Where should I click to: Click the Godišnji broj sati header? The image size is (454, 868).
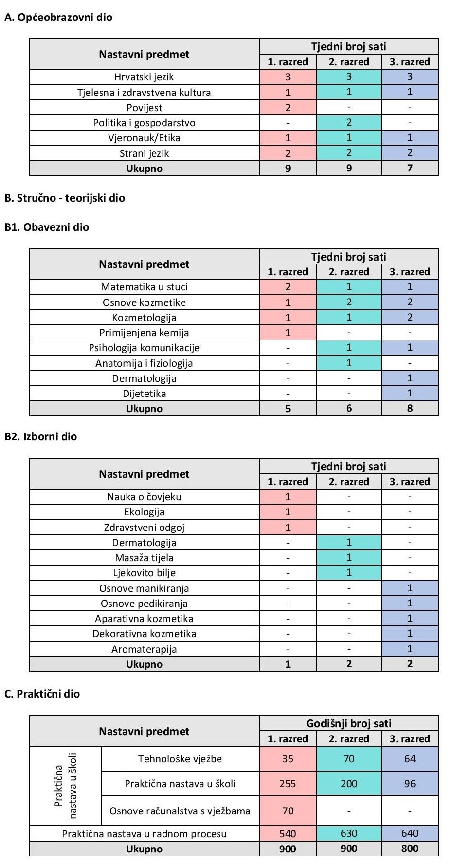coord(349,723)
